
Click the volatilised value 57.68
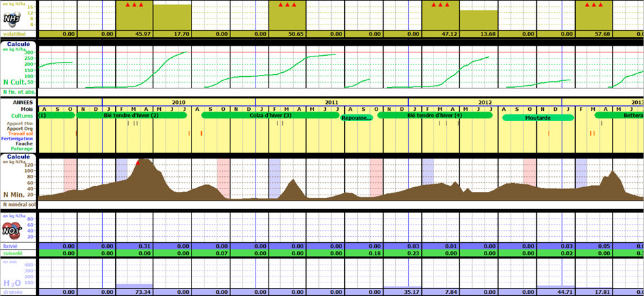(x=602, y=34)
